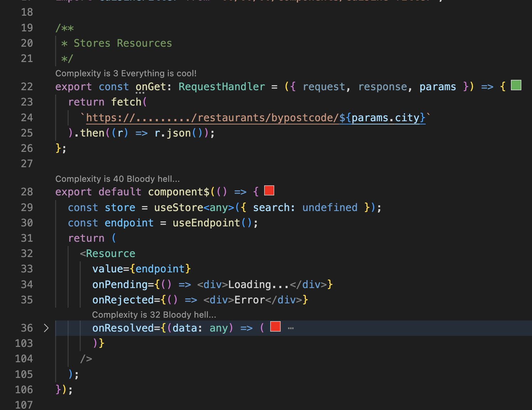Screen dimensions: 532x410
Task: Open "Complexity is 40 Bloody hell..." annotation
Action: 118,179
